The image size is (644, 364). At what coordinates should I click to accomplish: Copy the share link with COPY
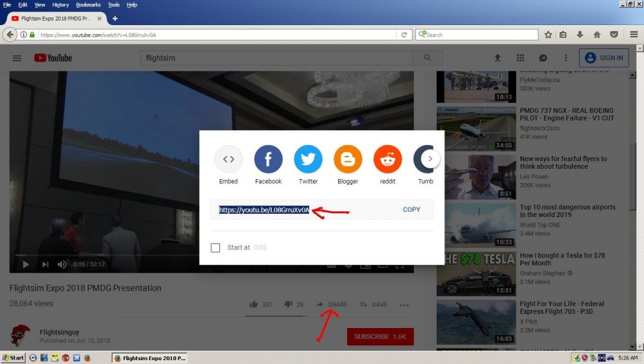(x=412, y=209)
